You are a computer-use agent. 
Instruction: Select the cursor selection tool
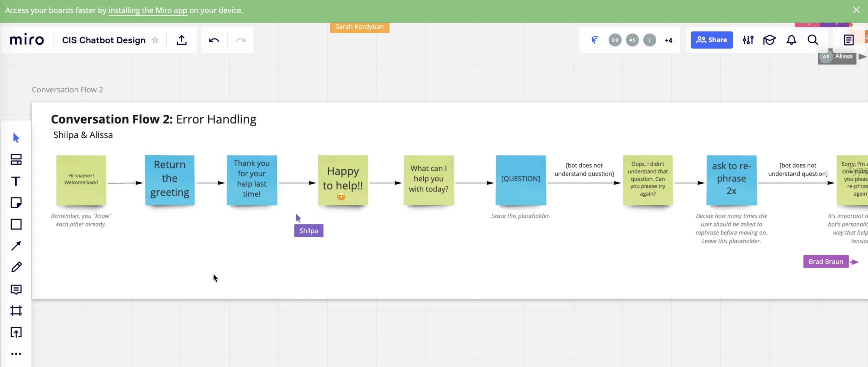[x=16, y=138]
